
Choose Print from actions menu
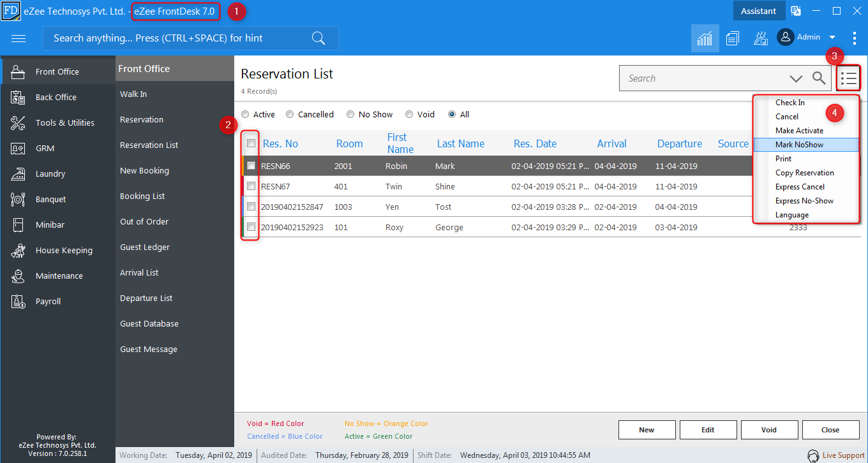pos(806,159)
